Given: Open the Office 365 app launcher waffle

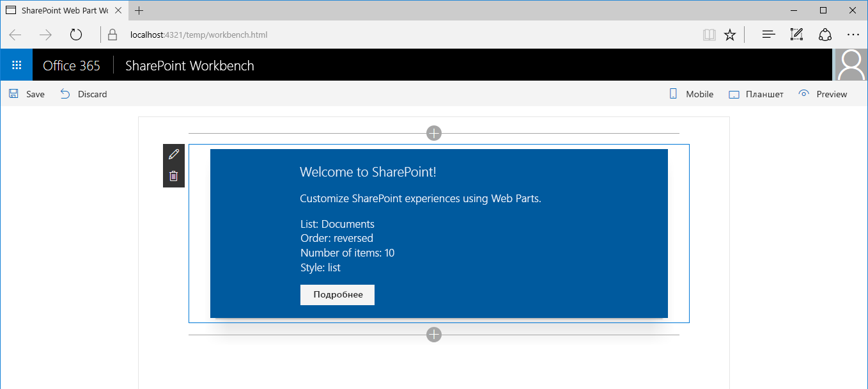Looking at the screenshot, I should coord(17,65).
